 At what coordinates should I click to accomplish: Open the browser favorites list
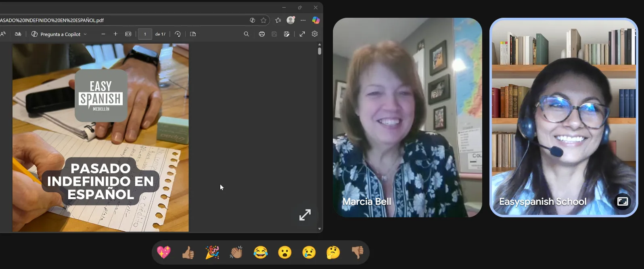[278, 20]
